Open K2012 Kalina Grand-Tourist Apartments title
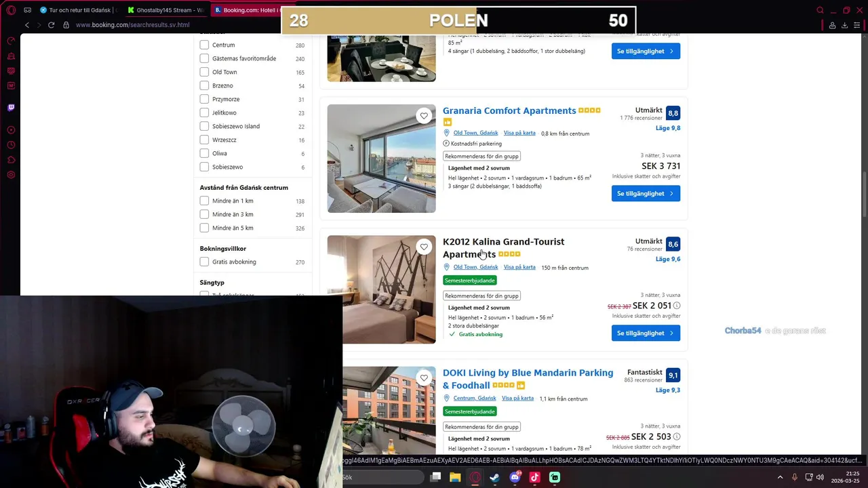This screenshot has height=488, width=868. 503,248
